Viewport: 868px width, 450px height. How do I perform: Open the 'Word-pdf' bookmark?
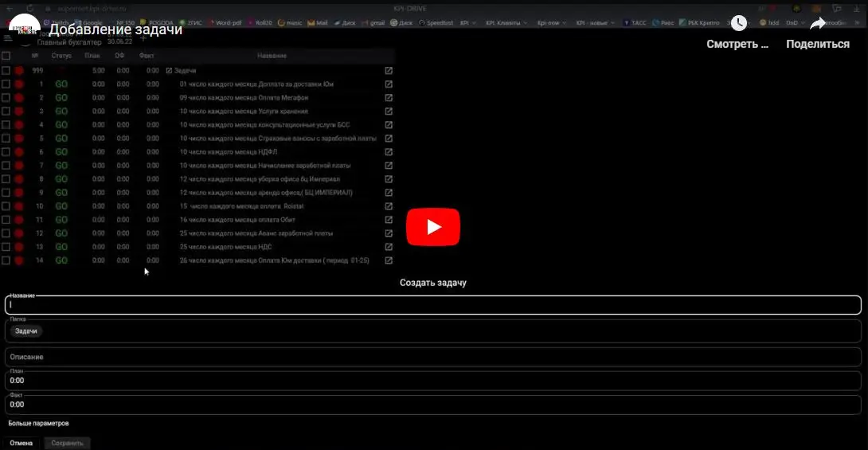[x=225, y=22]
